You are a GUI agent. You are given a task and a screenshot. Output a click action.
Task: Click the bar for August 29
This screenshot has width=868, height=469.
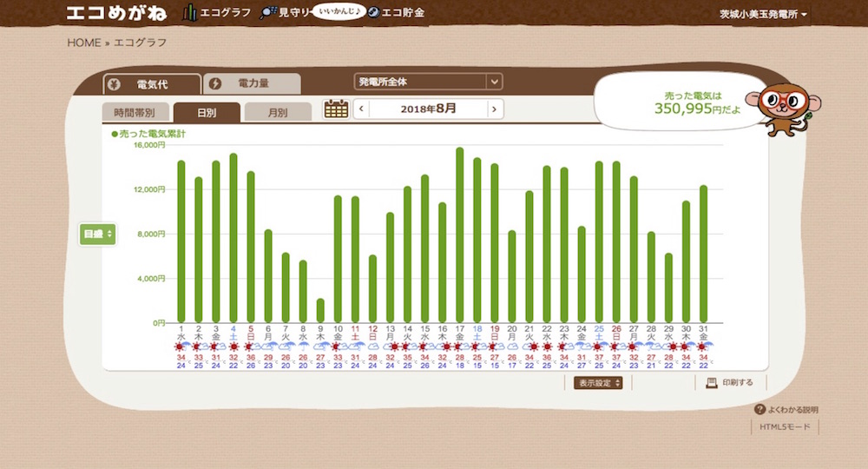[668, 288]
